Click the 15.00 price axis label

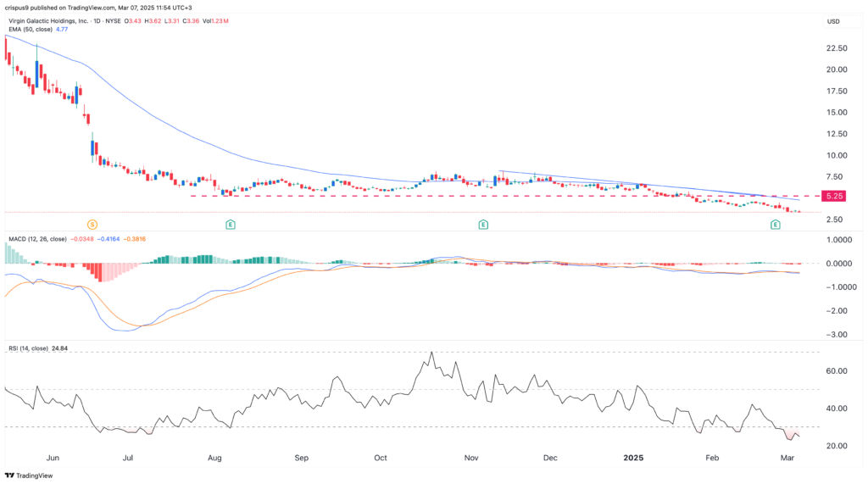click(837, 112)
